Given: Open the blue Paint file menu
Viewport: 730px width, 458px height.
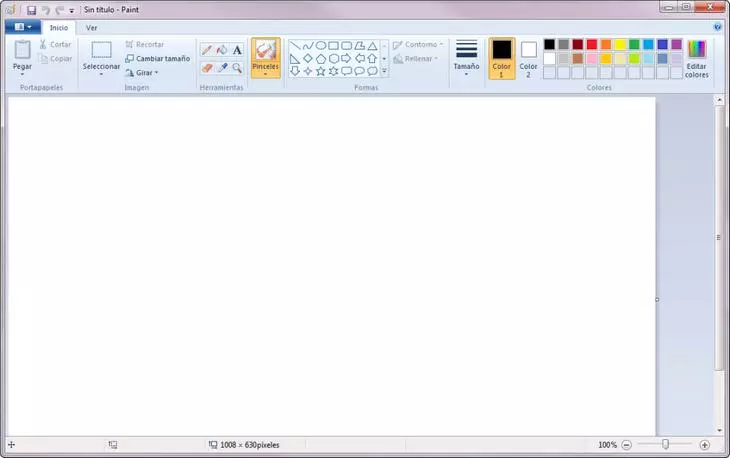Looking at the screenshot, I should tap(22, 27).
